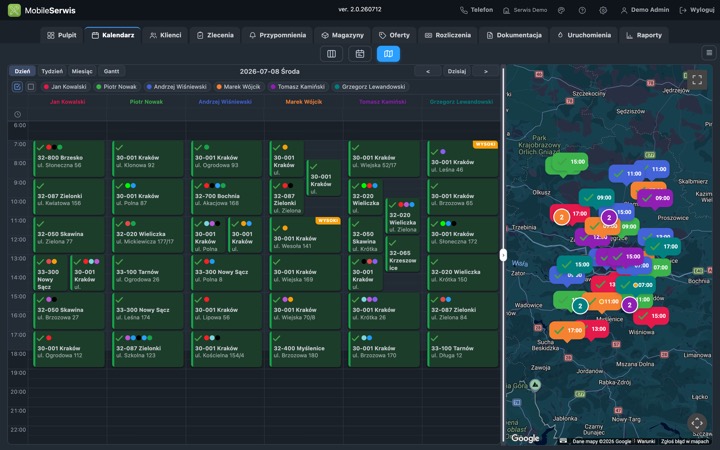Screen dimensions: 720x450
Task: Switch to the map split view icon
Action: click(x=388, y=54)
